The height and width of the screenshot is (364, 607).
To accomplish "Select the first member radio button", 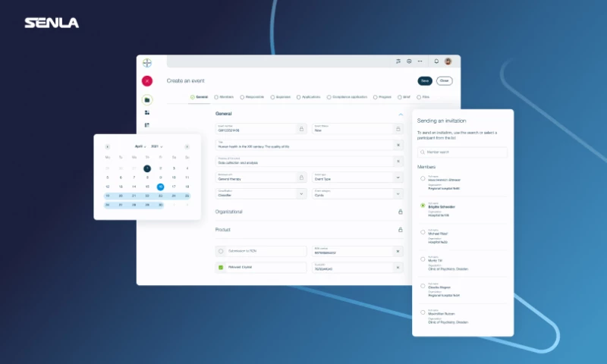I will pyautogui.click(x=423, y=178).
